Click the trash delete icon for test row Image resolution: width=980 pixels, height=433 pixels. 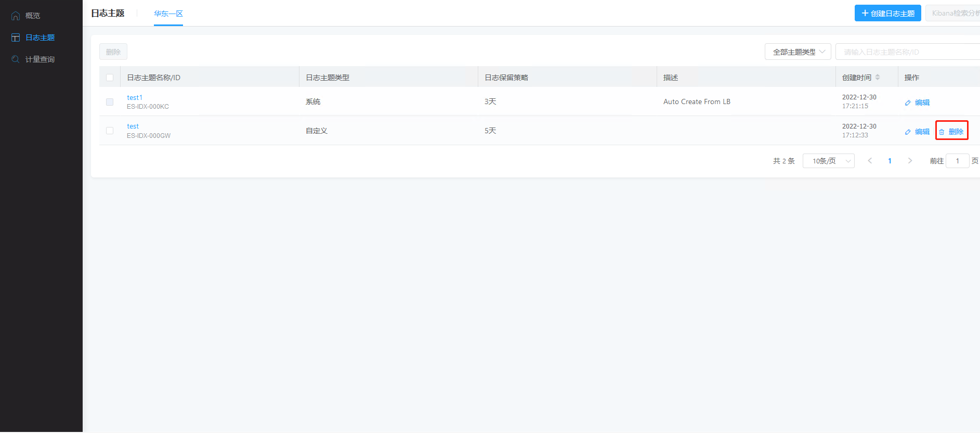pos(942,132)
